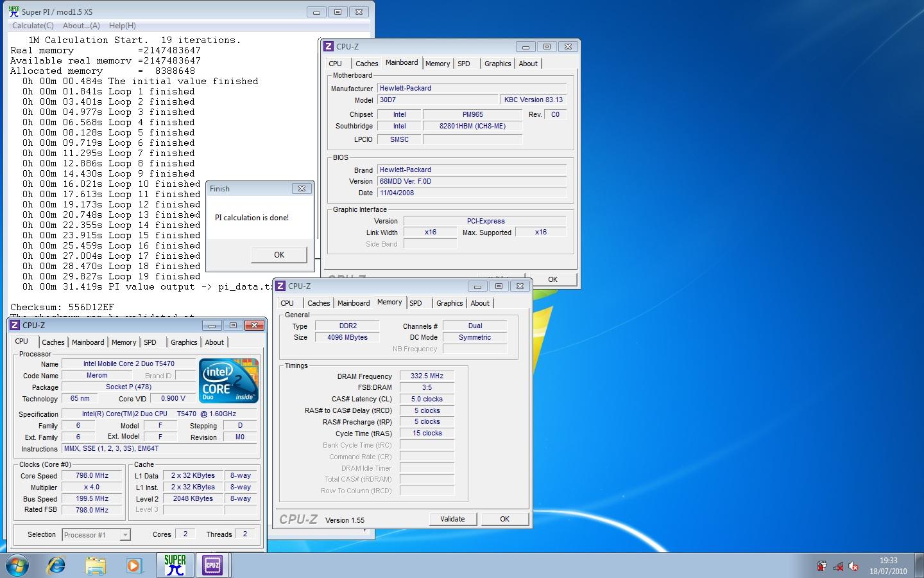
Task: Click the Super PI title bar icon
Action: [13, 12]
